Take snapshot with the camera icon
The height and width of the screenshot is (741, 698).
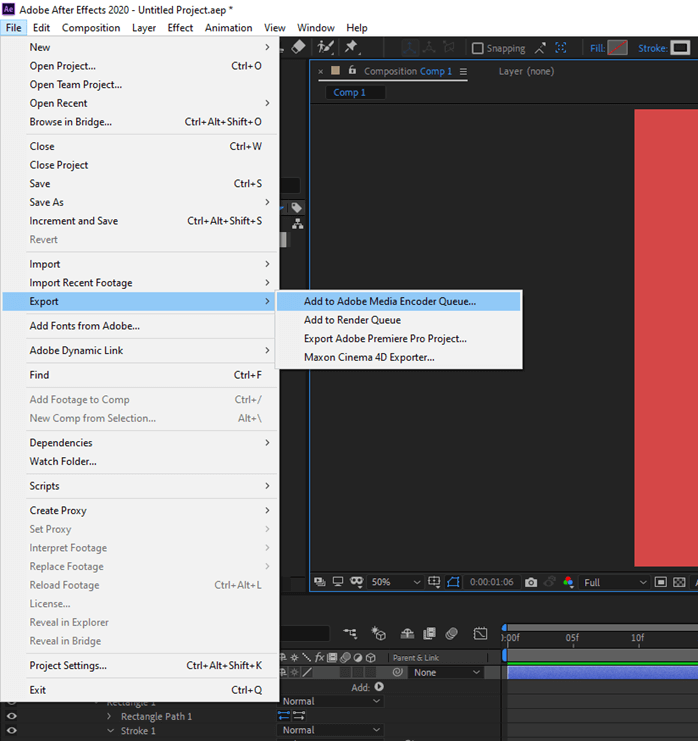coord(531,582)
